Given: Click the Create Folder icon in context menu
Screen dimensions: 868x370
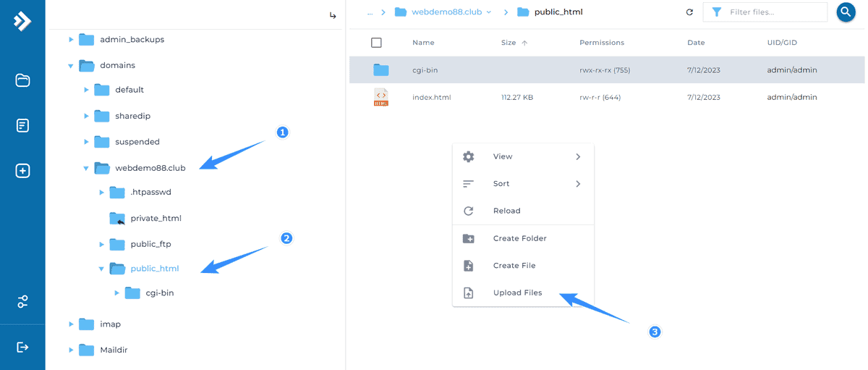Looking at the screenshot, I should (x=468, y=238).
